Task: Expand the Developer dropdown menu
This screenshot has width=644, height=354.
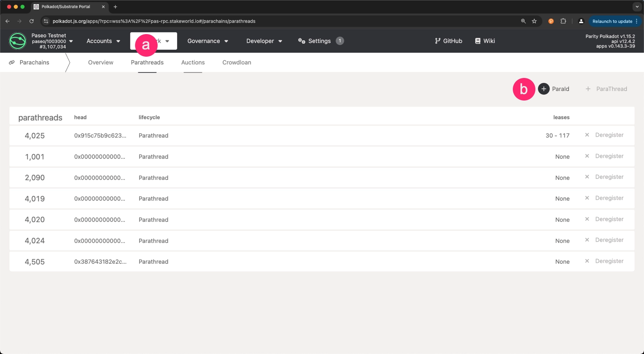Action: pos(264,41)
